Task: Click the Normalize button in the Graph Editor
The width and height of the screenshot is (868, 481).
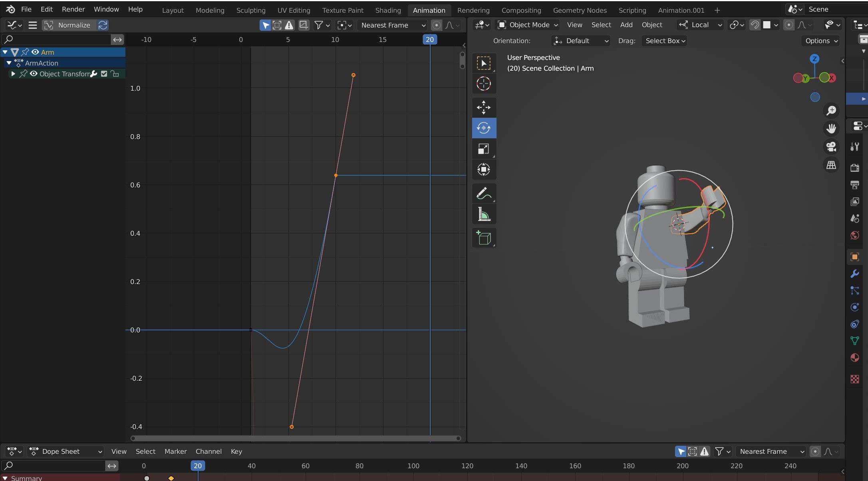Action: coord(74,25)
